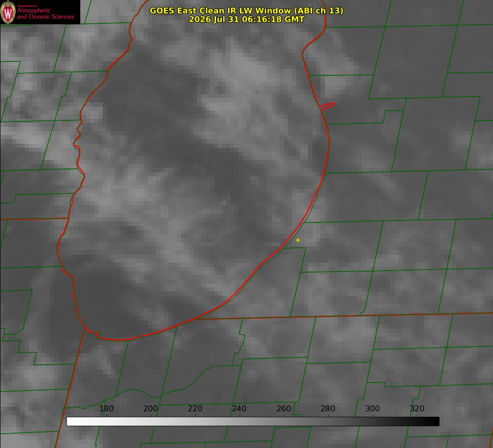Image resolution: width=493 pixels, height=448 pixels.
Task: Click the '2026 Jul 31 06:16:18 GMT' timestamp
Action: tap(247, 19)
